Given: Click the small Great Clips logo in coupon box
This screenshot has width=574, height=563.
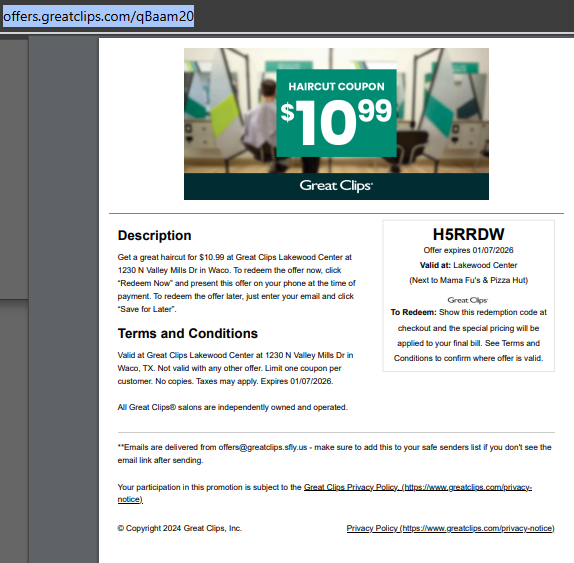Looking at the screenshot, I should coord(467,300).
